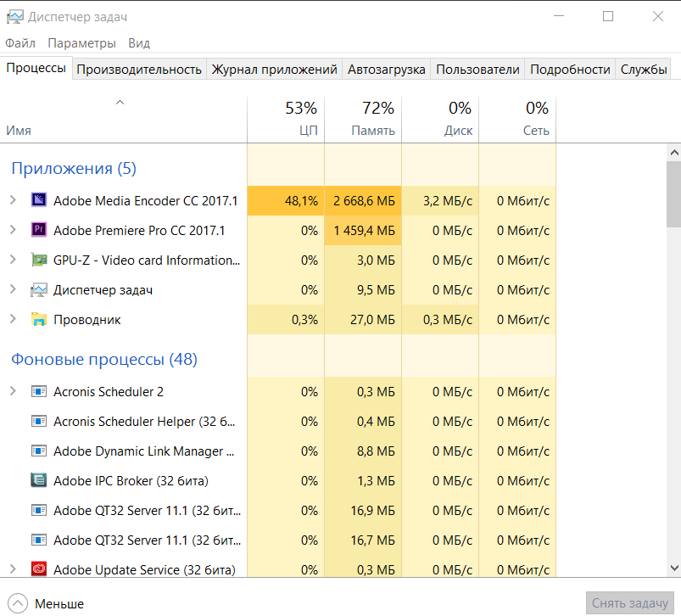This screenshot has width=681, height=616.
Task: Open the Файл menu
Action: click(20, 43)
